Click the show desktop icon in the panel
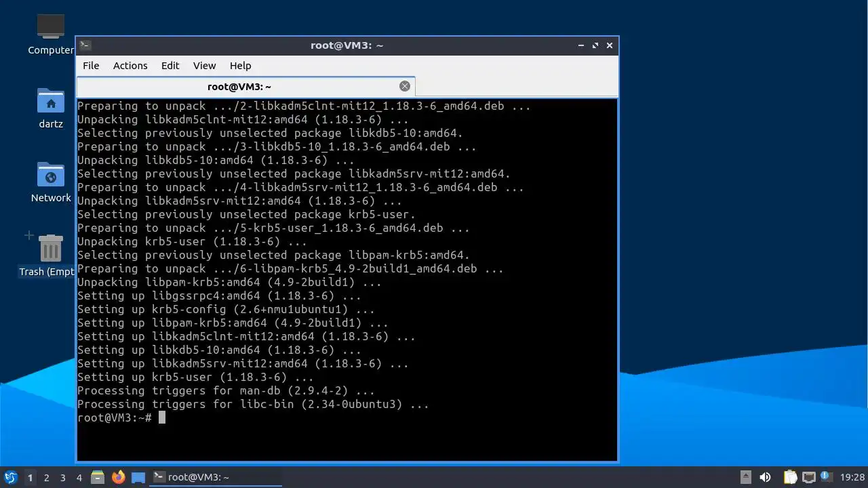The image size is (868, 488). click(x=138, y=478)
